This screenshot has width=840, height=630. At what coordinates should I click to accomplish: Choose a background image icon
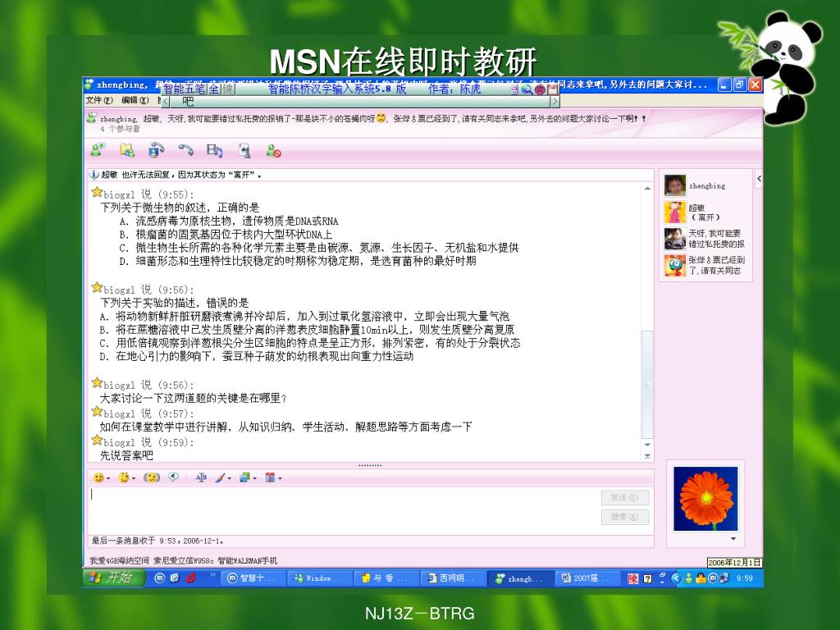pyautogui.click(x=244, y=477)
